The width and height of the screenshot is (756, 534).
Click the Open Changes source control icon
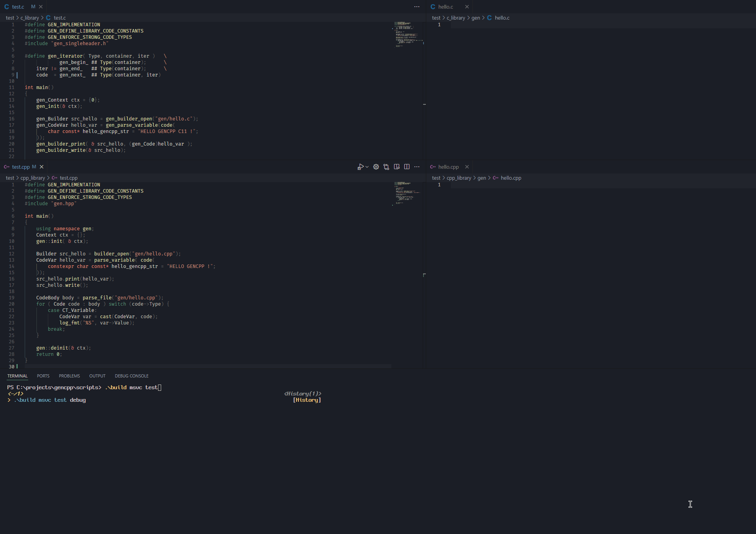point(386,167)
